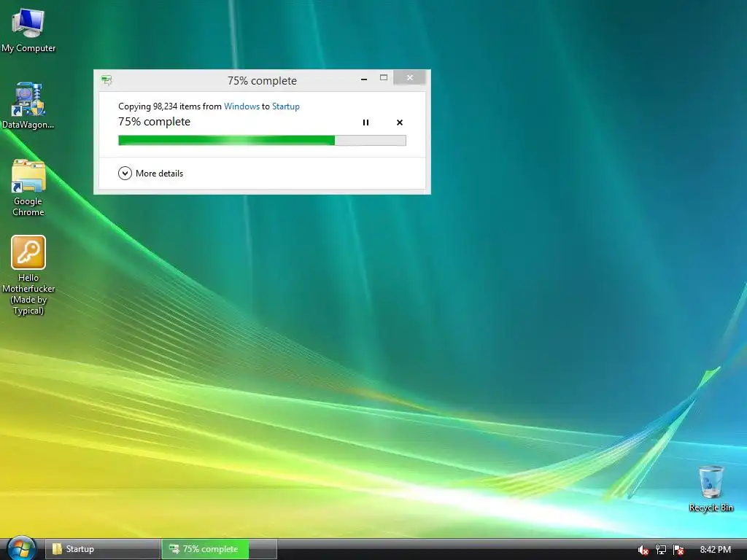
Task: Click the '75% complete' status text in dialog body
Action: pyautogui.click(x=155, y=122)
